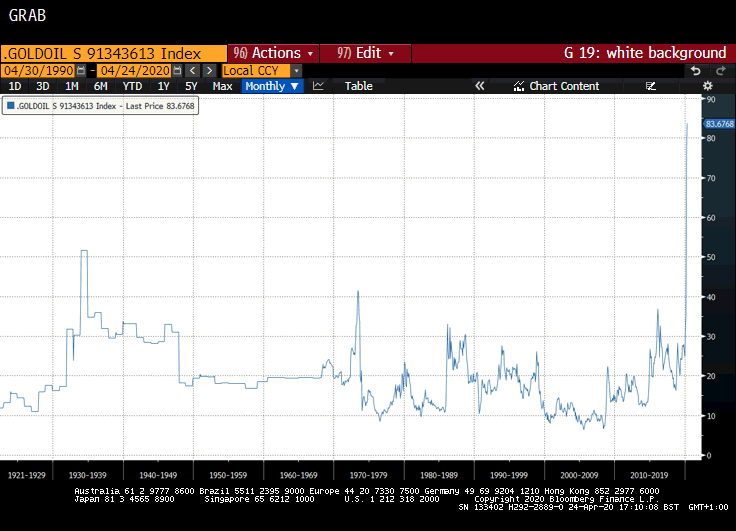
Task: Click the annotate edit pencil icon
Action: [651, 87]
